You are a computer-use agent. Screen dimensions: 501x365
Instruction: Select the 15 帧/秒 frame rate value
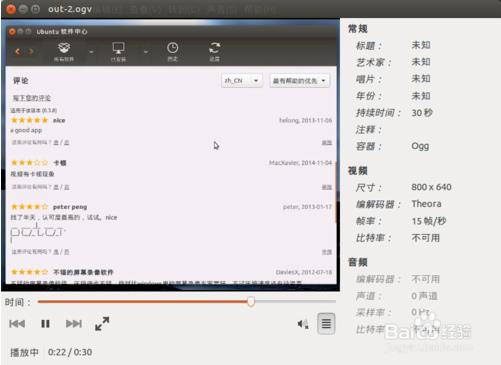[x=429, y=221]
